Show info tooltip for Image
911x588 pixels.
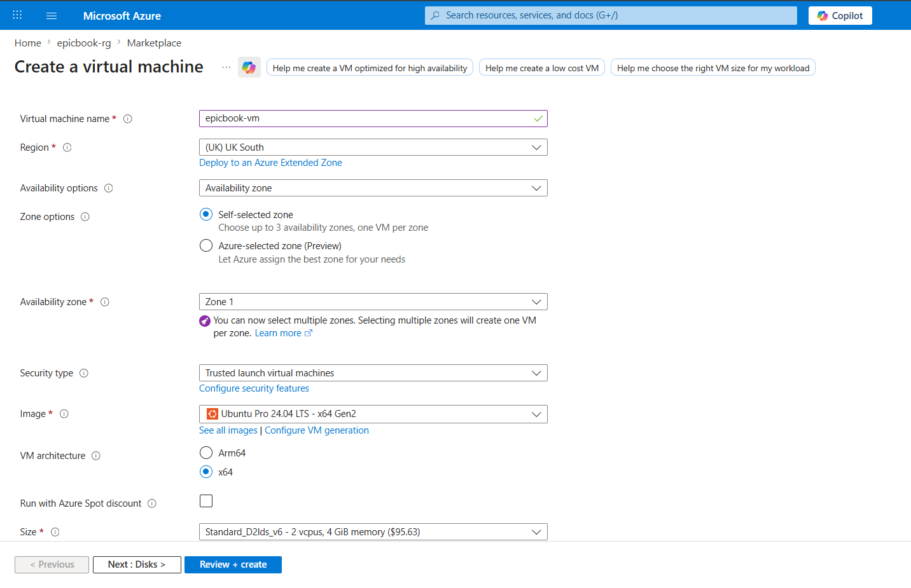64,414
